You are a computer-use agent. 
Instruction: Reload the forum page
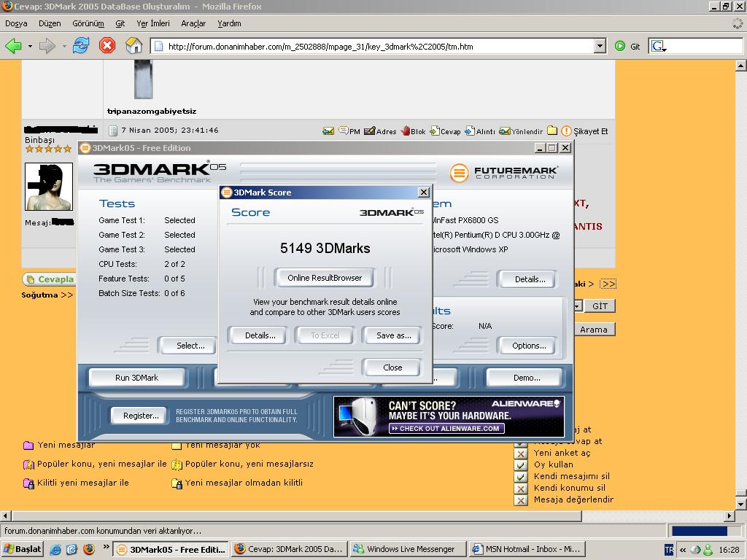81,46
